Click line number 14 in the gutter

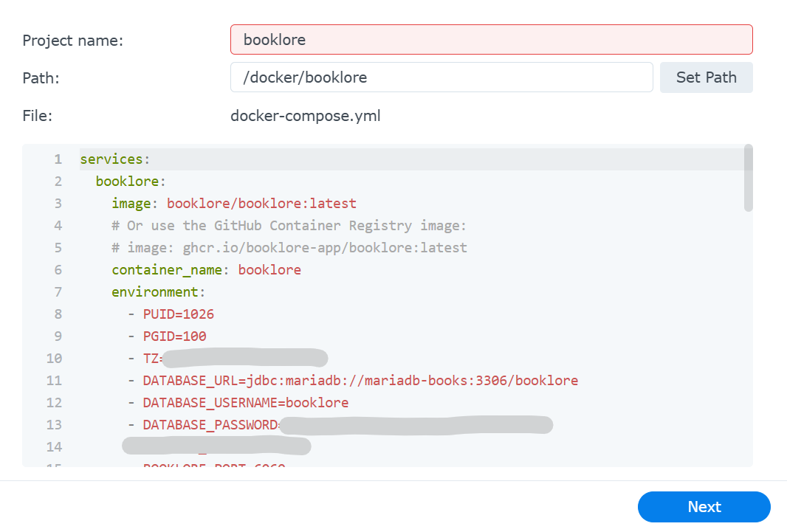(54, 447)
